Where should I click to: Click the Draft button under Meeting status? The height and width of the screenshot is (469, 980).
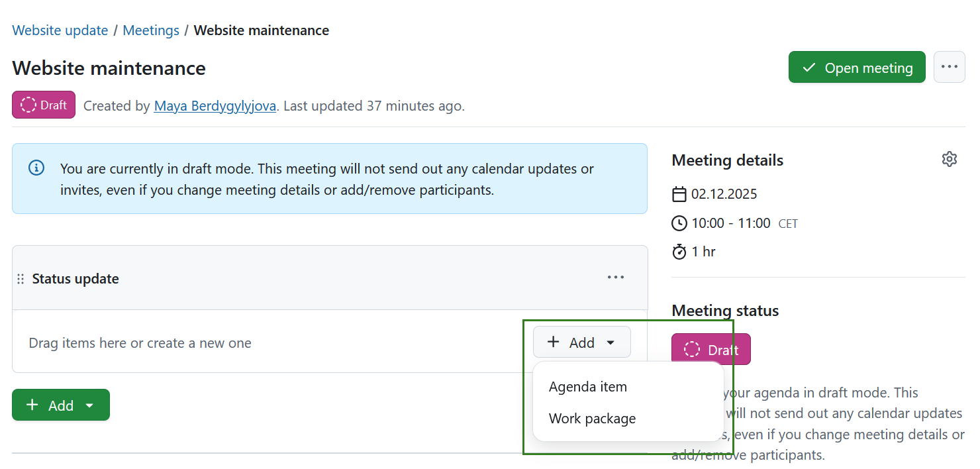click(710, 349)
